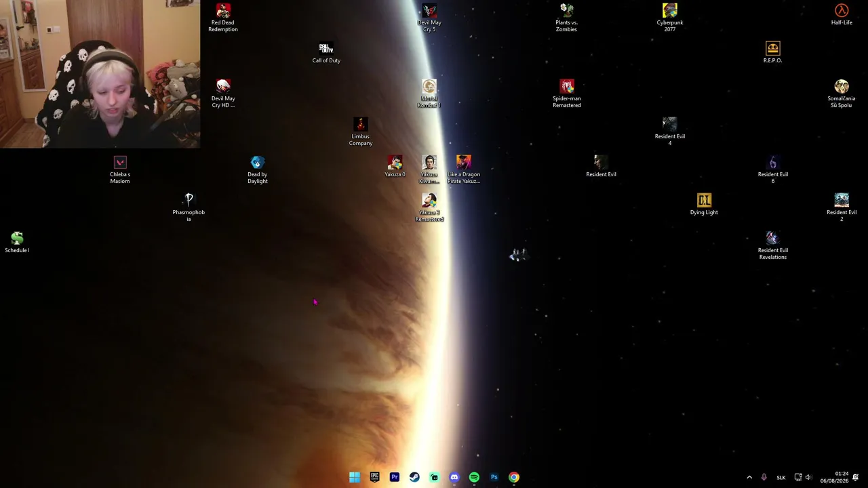868x488 pixels.
Task: Select the Resident Evil 4 shortcut
Action: 670,131
